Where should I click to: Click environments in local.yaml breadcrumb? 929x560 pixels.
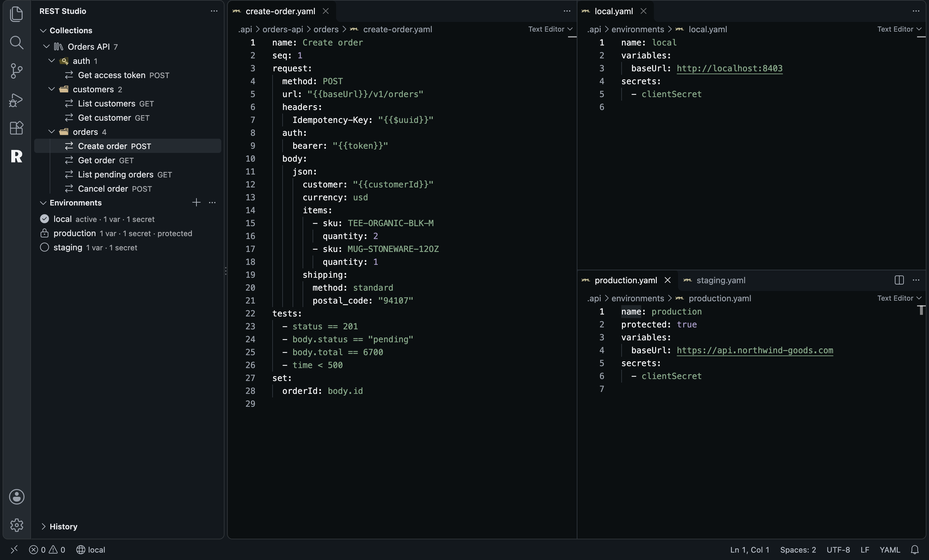pos(637,29)
